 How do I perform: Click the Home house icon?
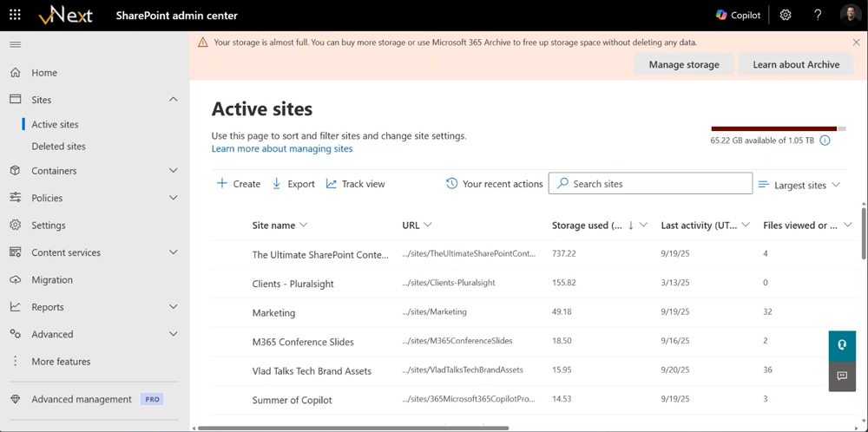(16, 73)
